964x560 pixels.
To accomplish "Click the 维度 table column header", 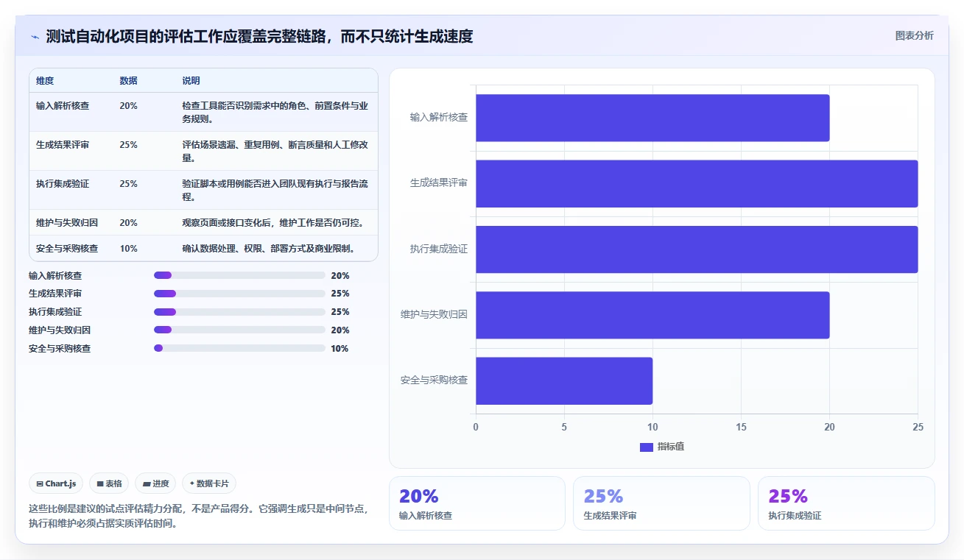I will click(45, 81).
